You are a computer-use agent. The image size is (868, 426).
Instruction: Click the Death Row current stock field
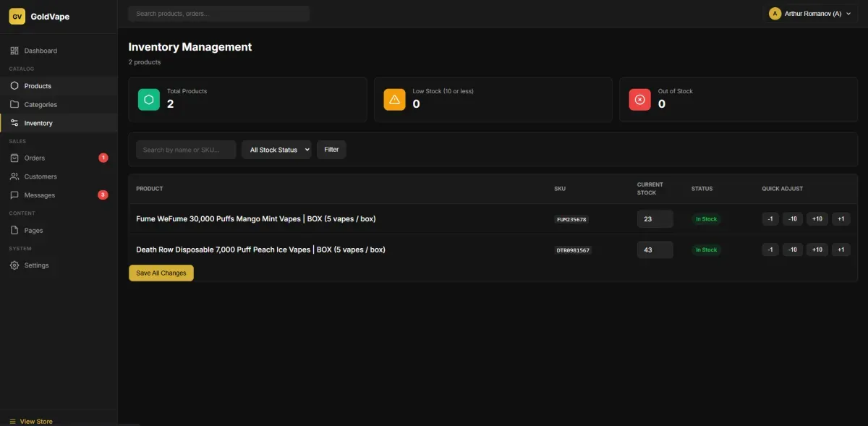[655, 250]
